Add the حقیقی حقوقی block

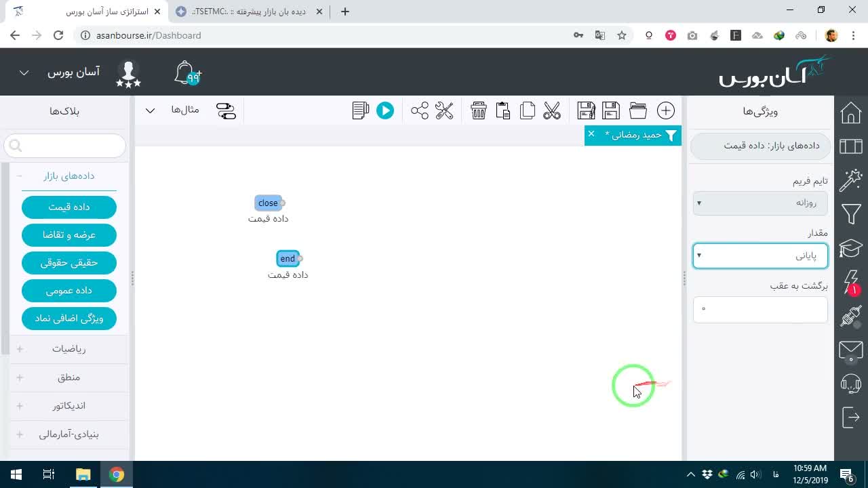69,262
